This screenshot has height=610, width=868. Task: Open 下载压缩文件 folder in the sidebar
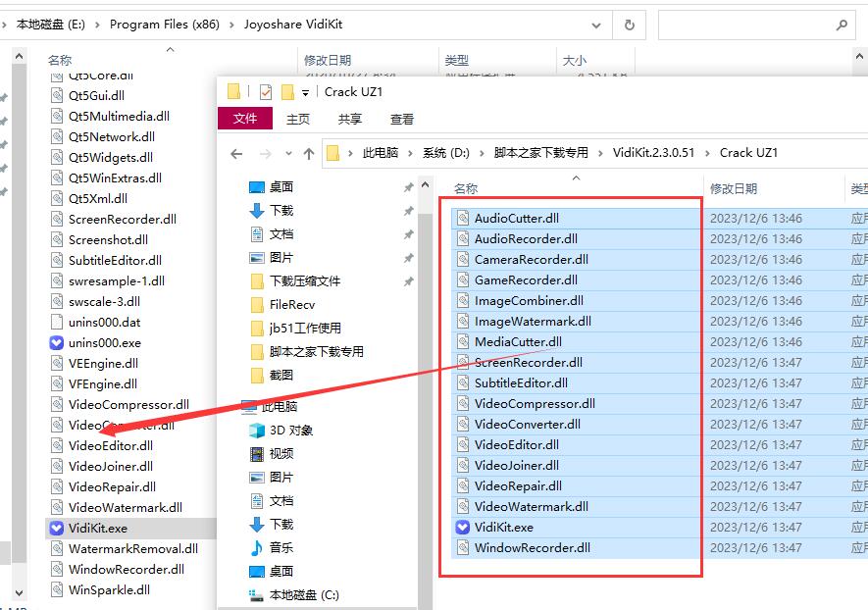coord(304,281)
